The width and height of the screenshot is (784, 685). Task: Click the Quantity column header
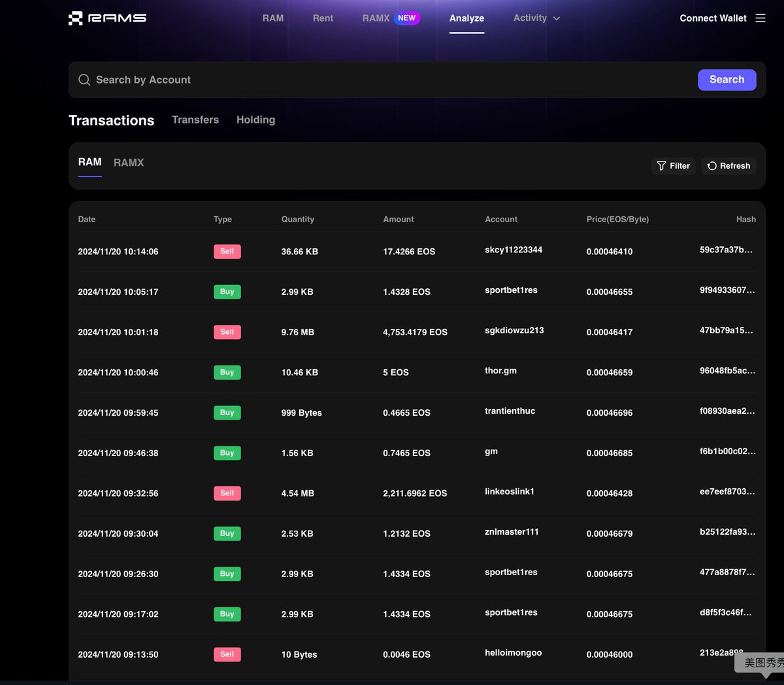pyautogui.click(x=298, y=220)
